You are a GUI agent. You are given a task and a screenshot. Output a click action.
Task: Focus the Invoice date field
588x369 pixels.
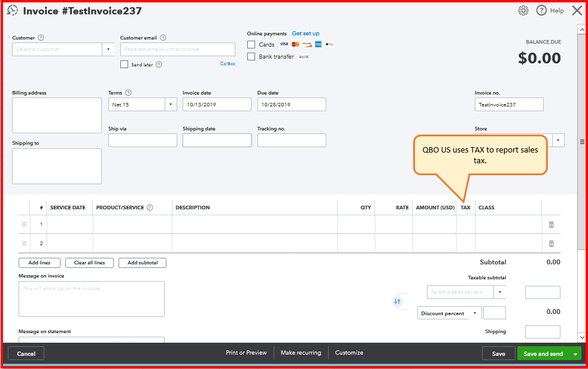217,105
